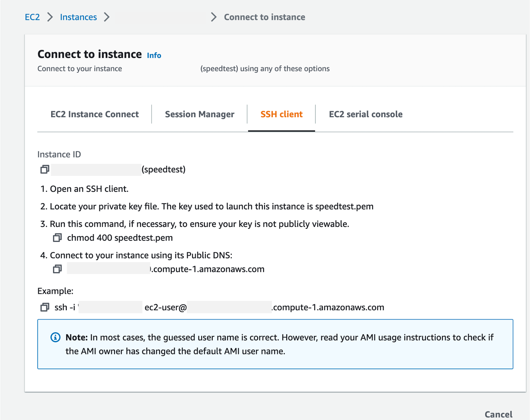Open the Info link beside the heading
The width and height of the screenshot is (530, 420).
pos(154,55)
